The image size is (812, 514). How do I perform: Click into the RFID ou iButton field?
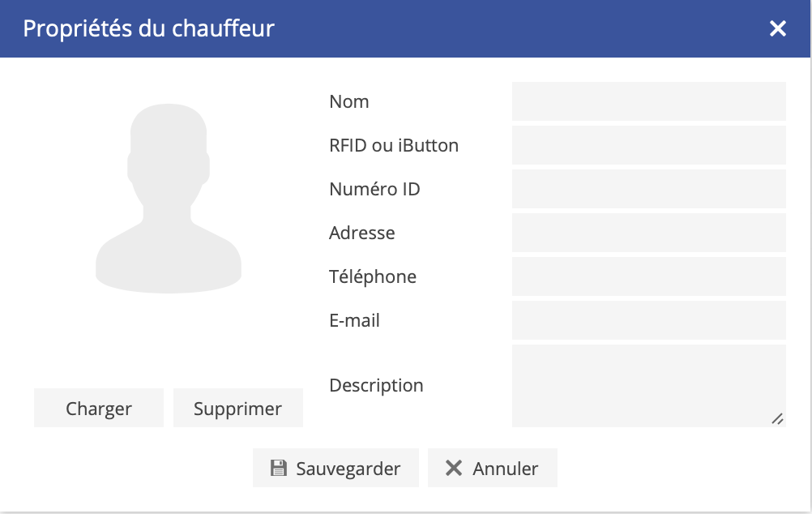pos(648,145)
